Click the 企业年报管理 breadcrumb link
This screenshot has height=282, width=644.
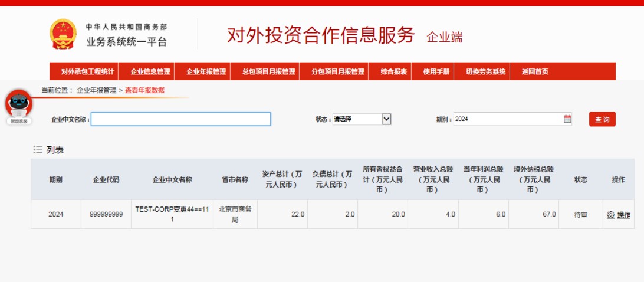click(x=97, y=90)
